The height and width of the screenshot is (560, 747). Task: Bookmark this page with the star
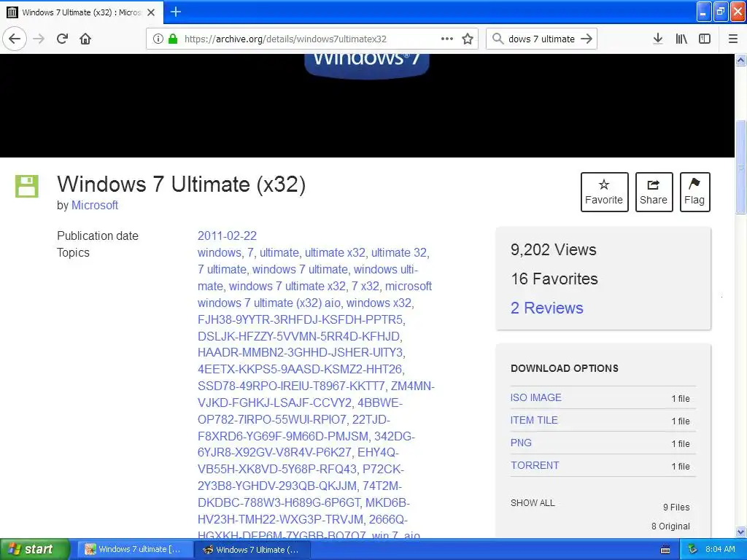tap(468, 39)
